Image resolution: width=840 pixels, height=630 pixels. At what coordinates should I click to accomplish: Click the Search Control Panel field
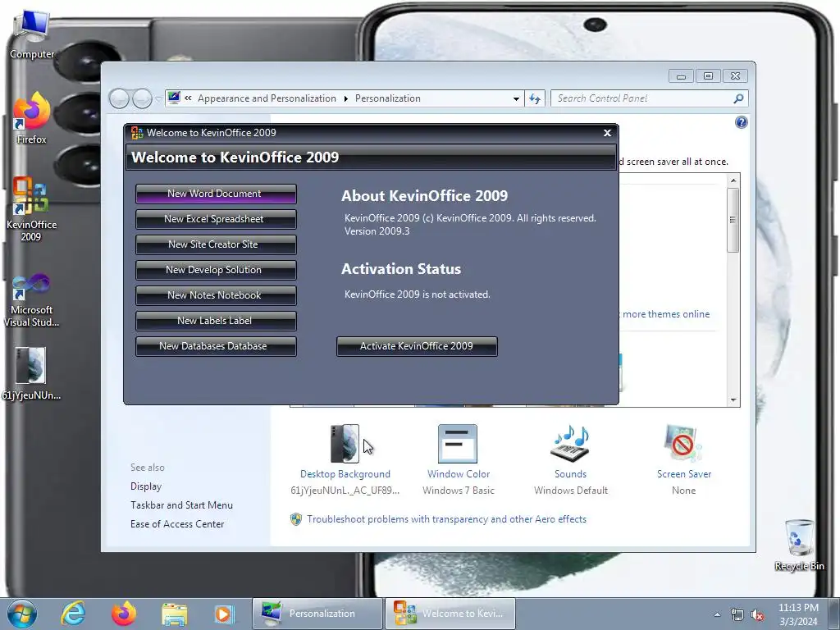point(641,98)
